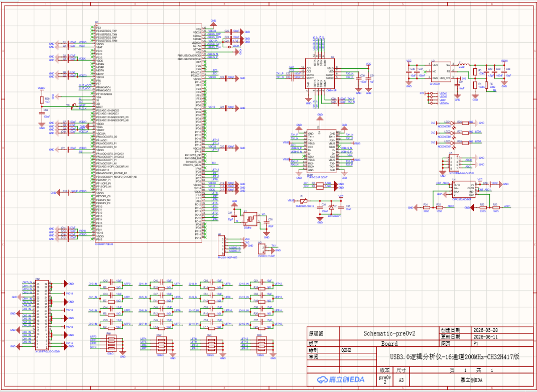Screen dimensions: 537x392
Task: Click the 嘉立创EDA cloud logo in title block
Action: click(341, 379)
